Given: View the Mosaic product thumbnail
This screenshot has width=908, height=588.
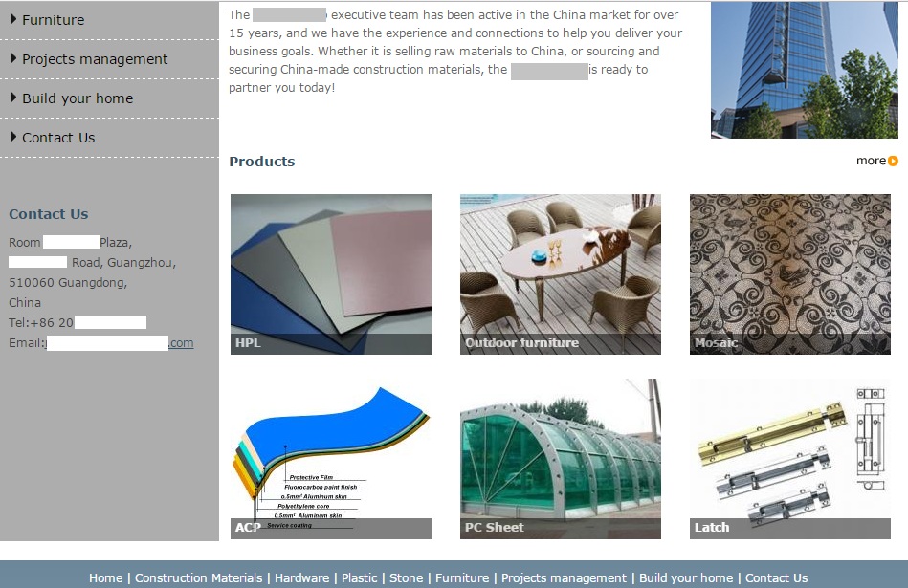Looking at the screenshot, I should tap(790, 274).
